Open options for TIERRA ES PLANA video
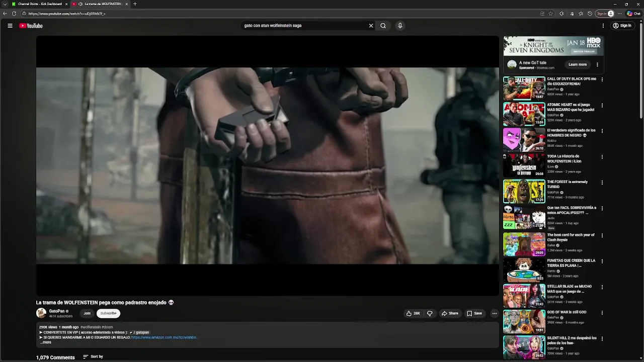The width and height of the screenshot is (644, 362). pos(602,261)
